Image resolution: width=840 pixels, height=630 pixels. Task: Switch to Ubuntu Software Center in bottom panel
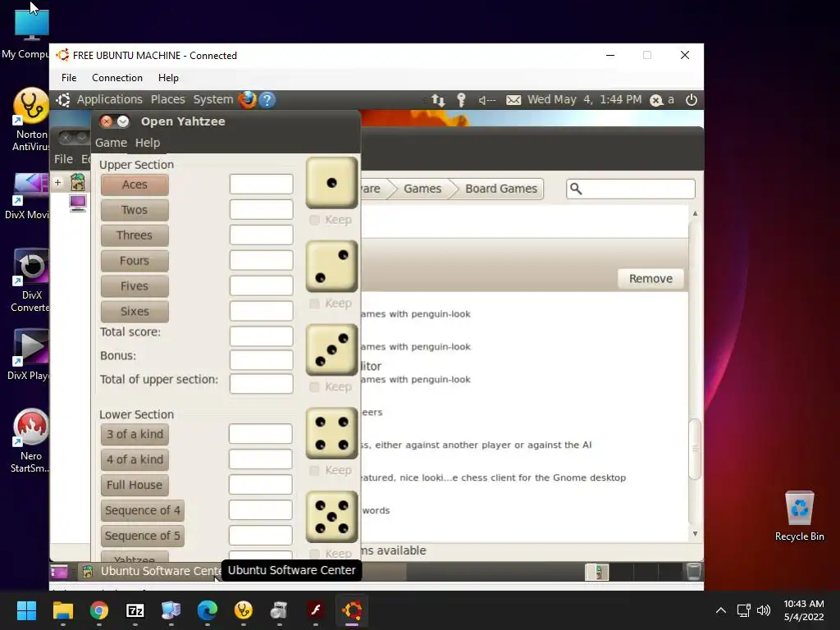(153, 572)
